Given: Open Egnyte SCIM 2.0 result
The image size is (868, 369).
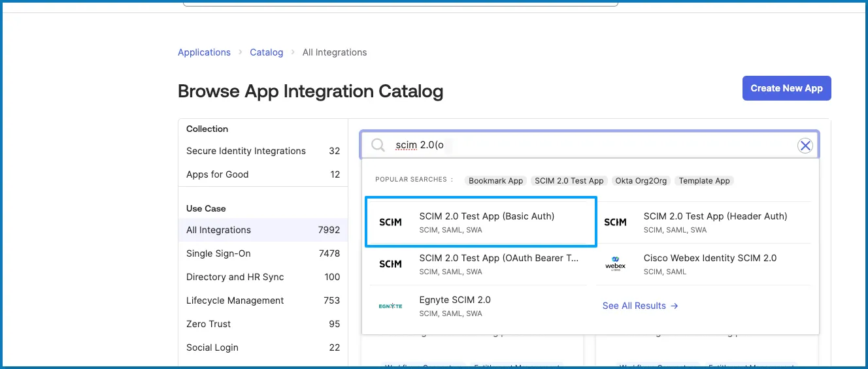Looking at the screenshot, I should pos(455,300).
